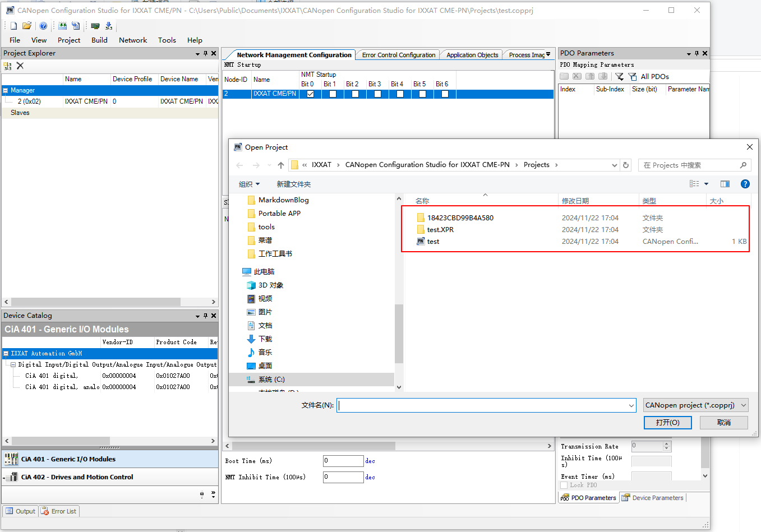
Task: Click the search magnifier in Projects search box
Action: tap(743, 165)
